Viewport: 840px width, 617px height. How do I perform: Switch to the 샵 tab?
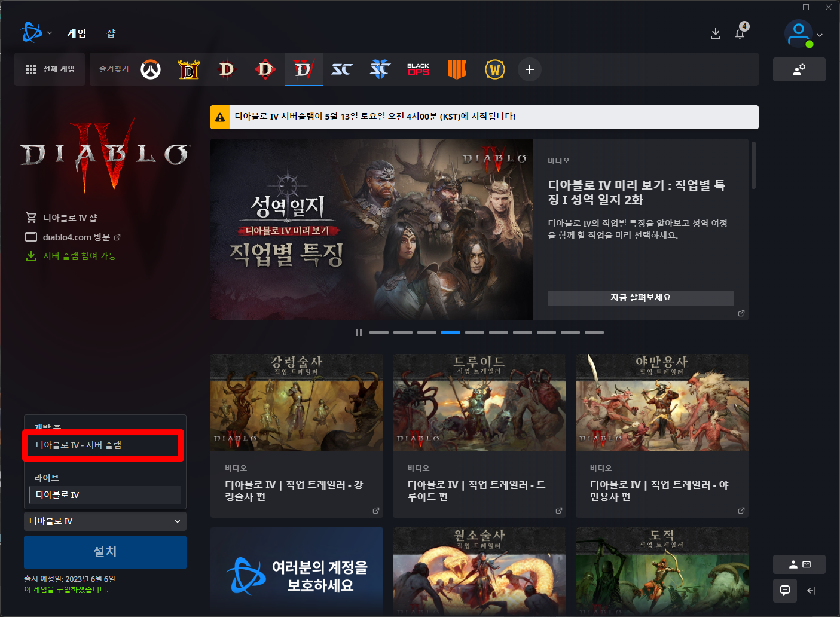tap(111, 33)
